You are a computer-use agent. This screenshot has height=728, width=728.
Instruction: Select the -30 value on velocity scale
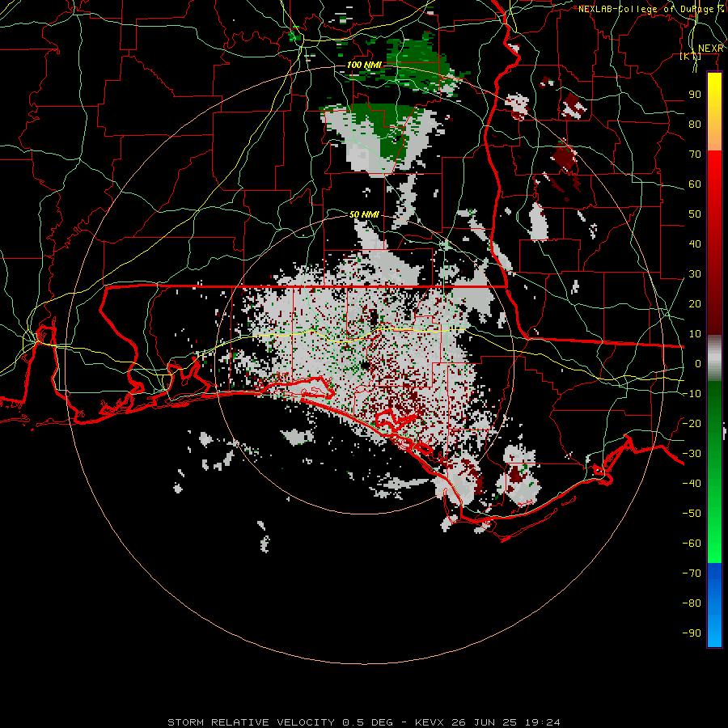pyautogui.click(x=692, y=454)
